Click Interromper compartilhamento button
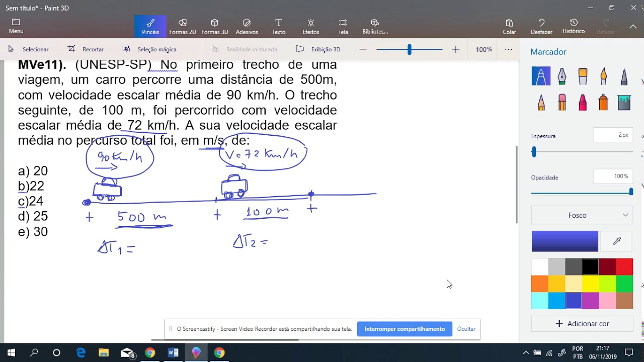The width and height of the screenshot is (644, 362). [405, 329]
